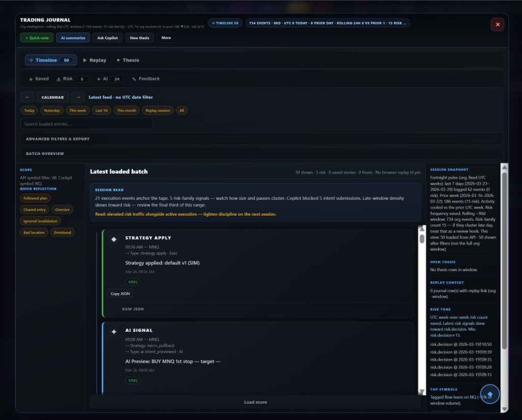Click the entry list scrollbar up arrow
Viewport: 522px width, 420px height.
tap(422, 229)
